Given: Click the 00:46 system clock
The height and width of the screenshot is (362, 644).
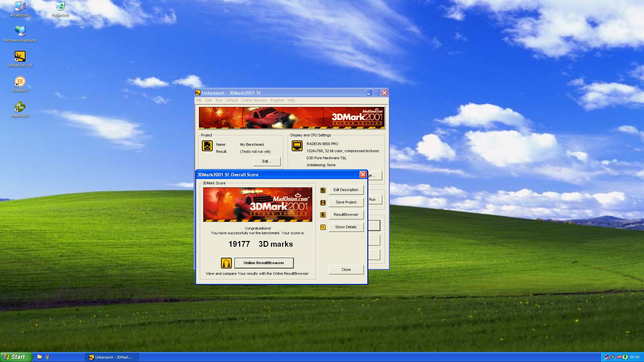Looking at the screenshot, I should click(635, 357).
